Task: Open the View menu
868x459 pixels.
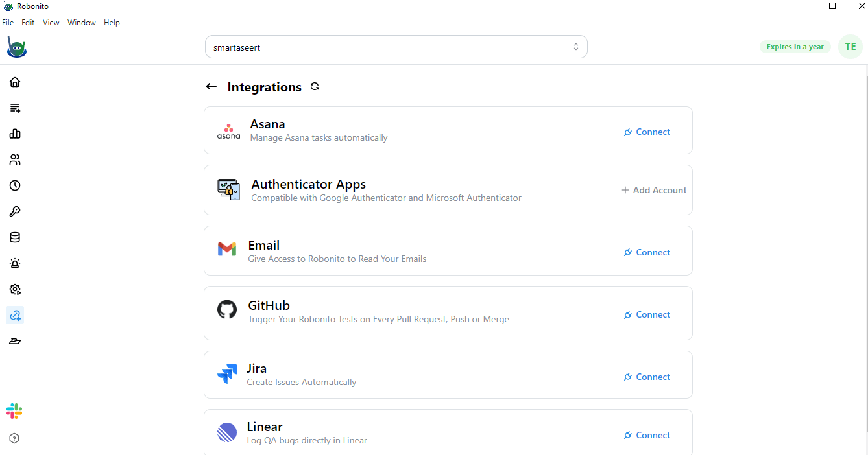Action: (x=51, y=23)
